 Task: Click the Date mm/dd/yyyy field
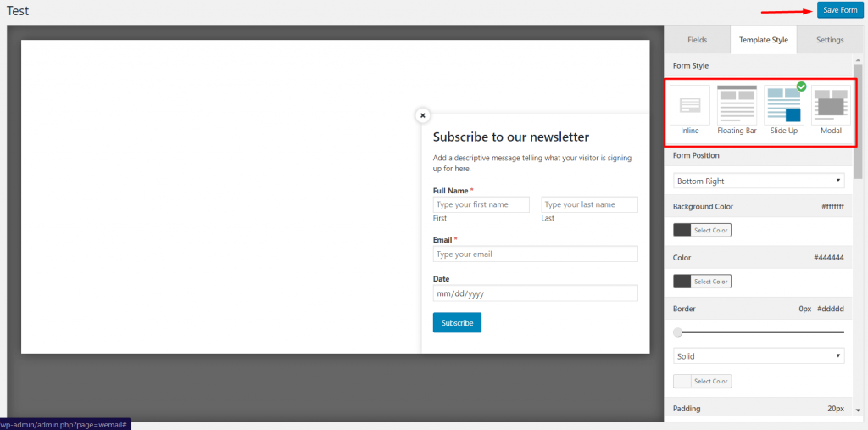(536, 293)
